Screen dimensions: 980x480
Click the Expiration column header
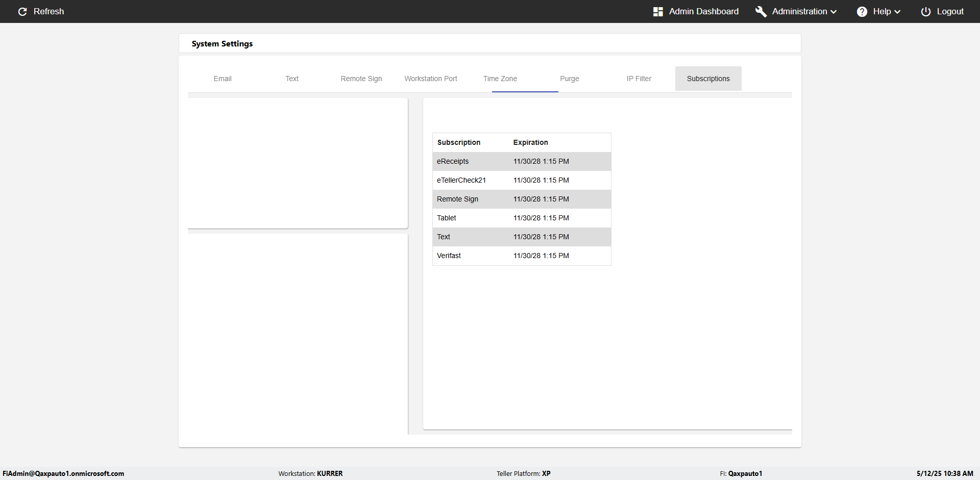(x=531, y=142)
